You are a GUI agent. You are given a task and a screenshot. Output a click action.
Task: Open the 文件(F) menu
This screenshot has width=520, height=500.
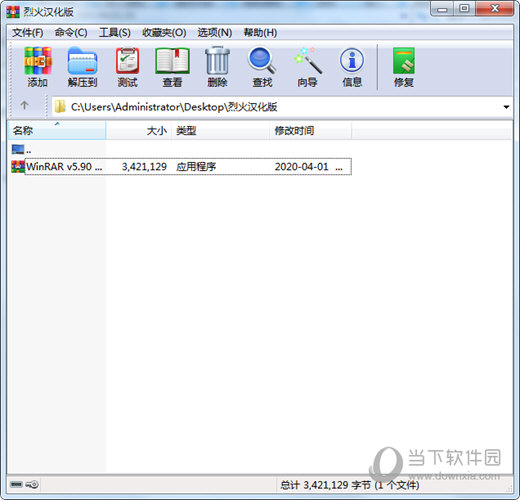[28, 33]
